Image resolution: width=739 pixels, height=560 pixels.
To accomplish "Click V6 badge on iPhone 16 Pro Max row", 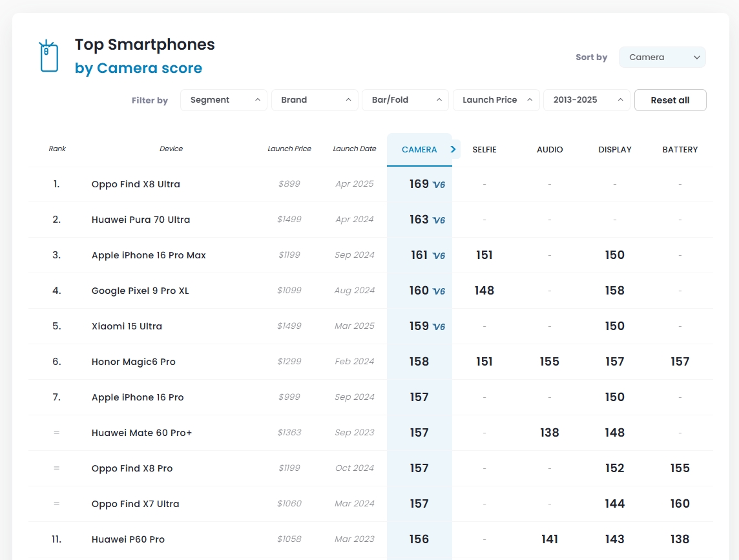I will point(439,256).
